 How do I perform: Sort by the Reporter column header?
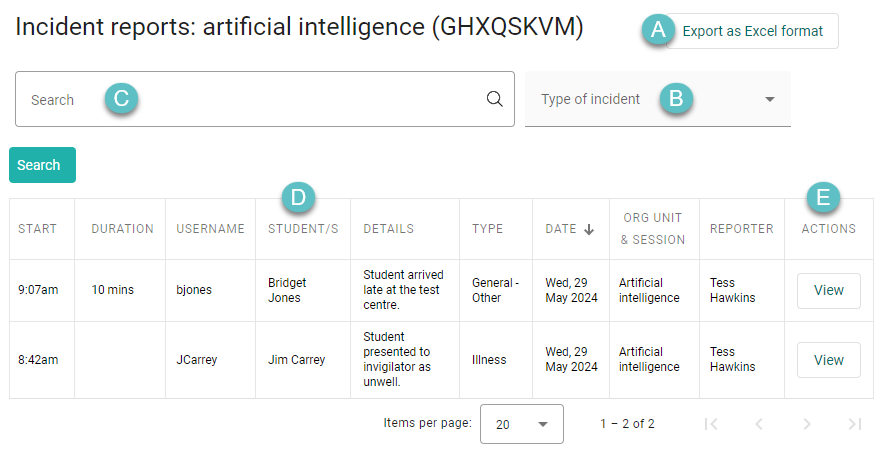tap(741, 229)
